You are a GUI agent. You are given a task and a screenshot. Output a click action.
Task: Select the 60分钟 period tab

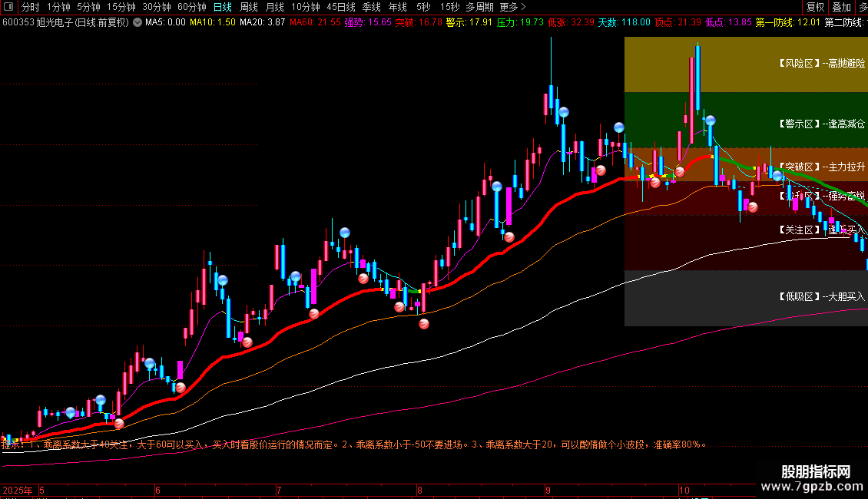[192, 7]
